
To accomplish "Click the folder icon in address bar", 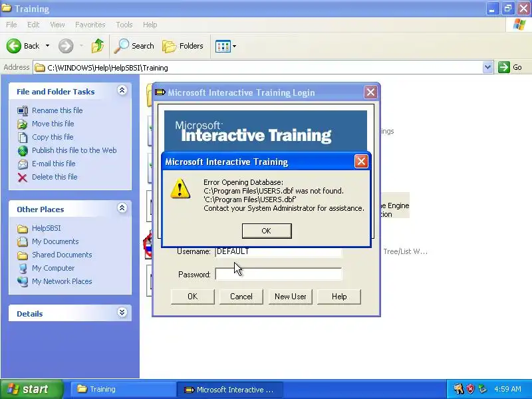I will [x=40, y=68].
